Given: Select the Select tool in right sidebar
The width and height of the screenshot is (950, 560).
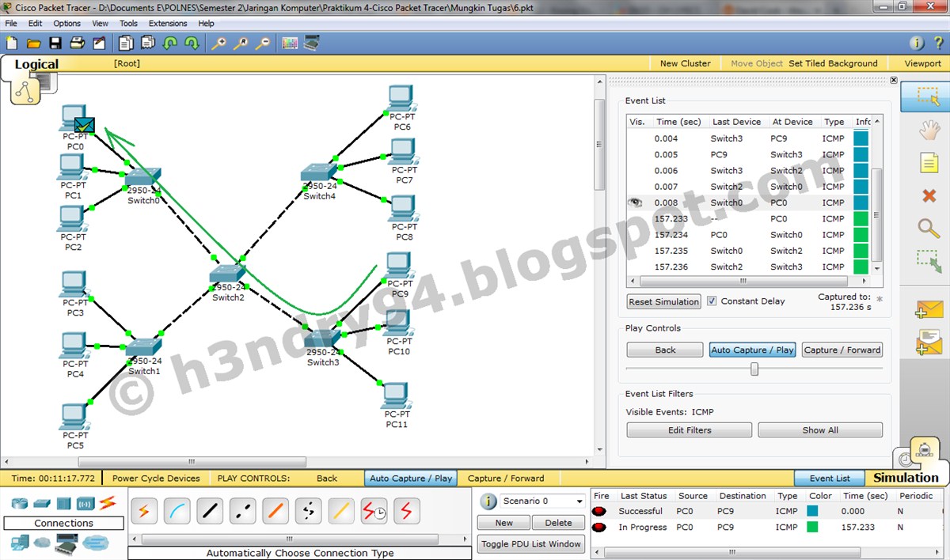Looking at the screenshot, I should [928, 95].
